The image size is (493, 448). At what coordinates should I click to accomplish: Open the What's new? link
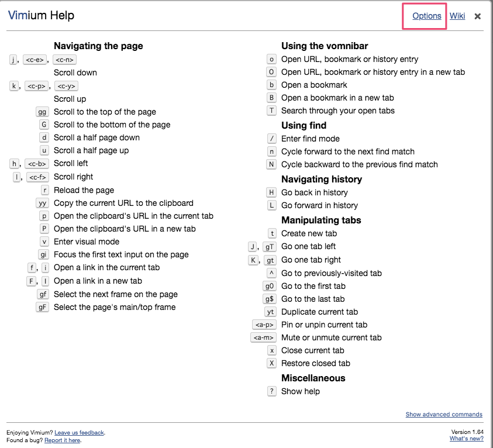[467, 439]
